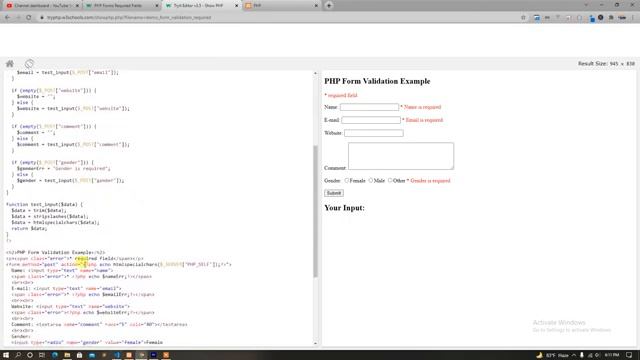Open a new browser tab with plus

329,6
